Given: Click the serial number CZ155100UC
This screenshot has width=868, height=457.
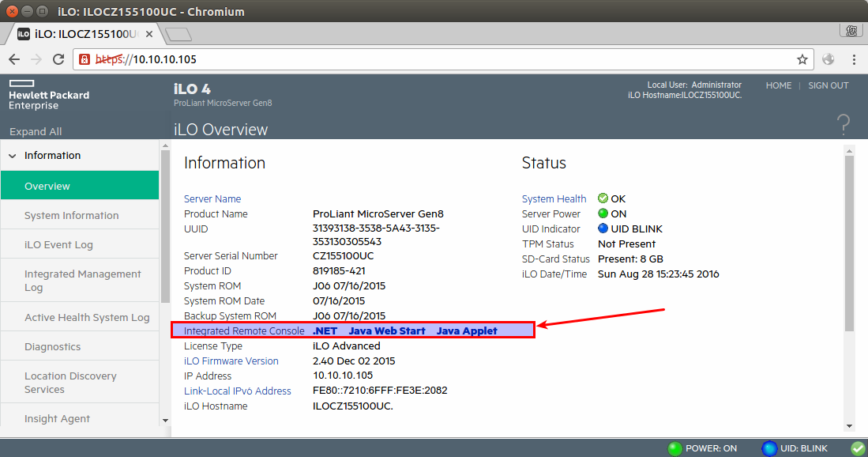Looking at the screenshot, I should [344, 256].
